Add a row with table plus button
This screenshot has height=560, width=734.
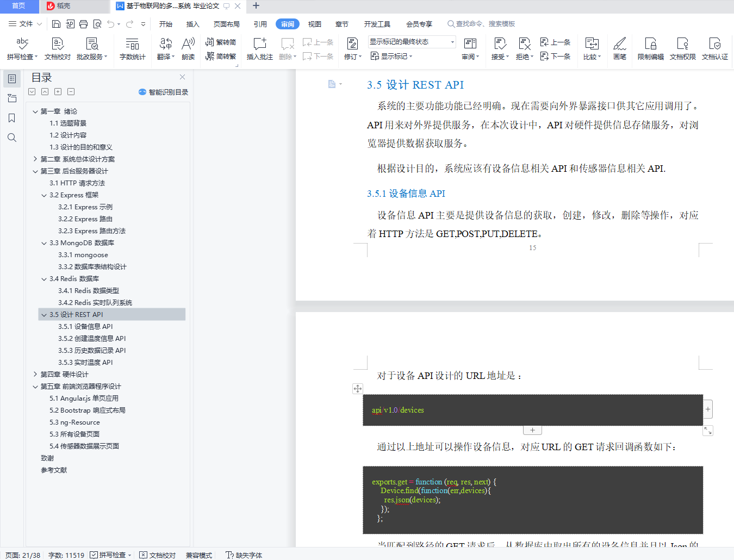[x=532, y=430]
